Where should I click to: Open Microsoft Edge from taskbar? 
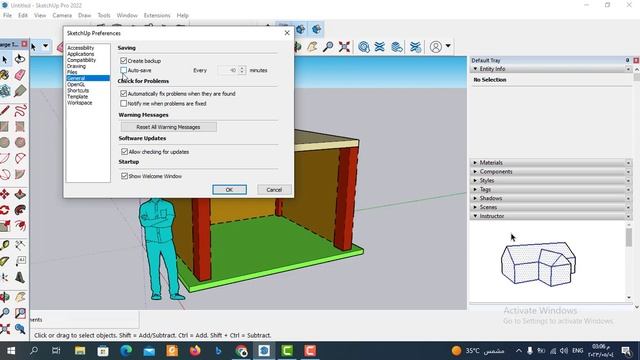(126, 351)
